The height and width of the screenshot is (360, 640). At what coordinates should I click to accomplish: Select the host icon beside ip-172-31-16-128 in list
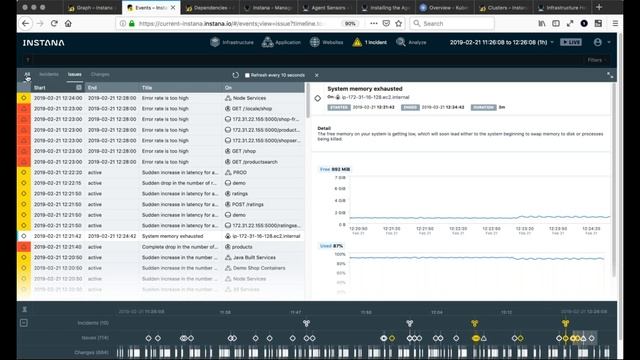click(228, 236)
